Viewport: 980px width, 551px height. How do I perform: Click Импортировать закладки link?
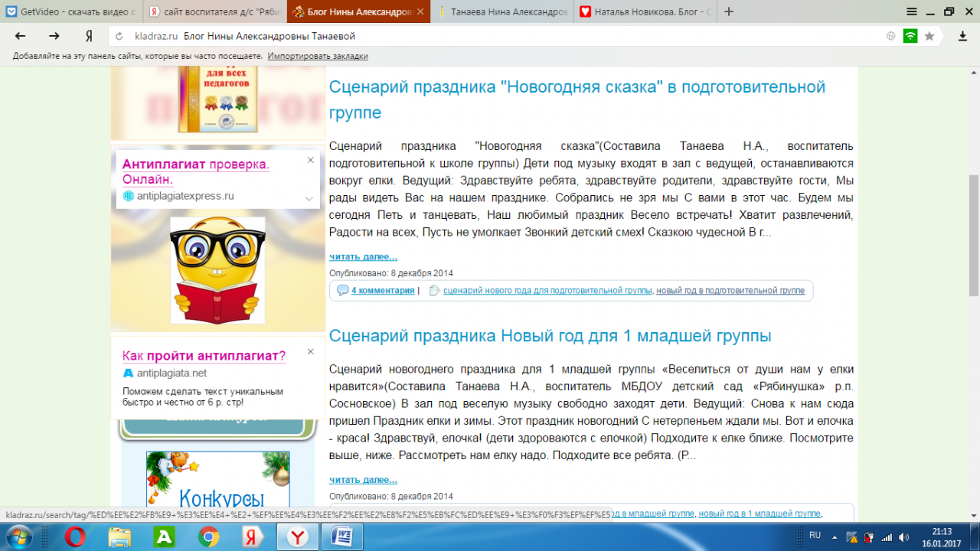[318, 56]
